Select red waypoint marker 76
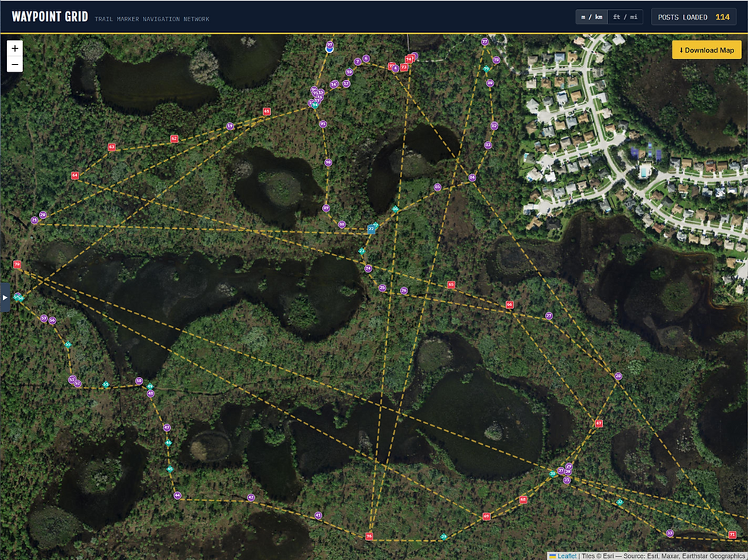Viewport: 748px width, 560px height. click(369, 536)
